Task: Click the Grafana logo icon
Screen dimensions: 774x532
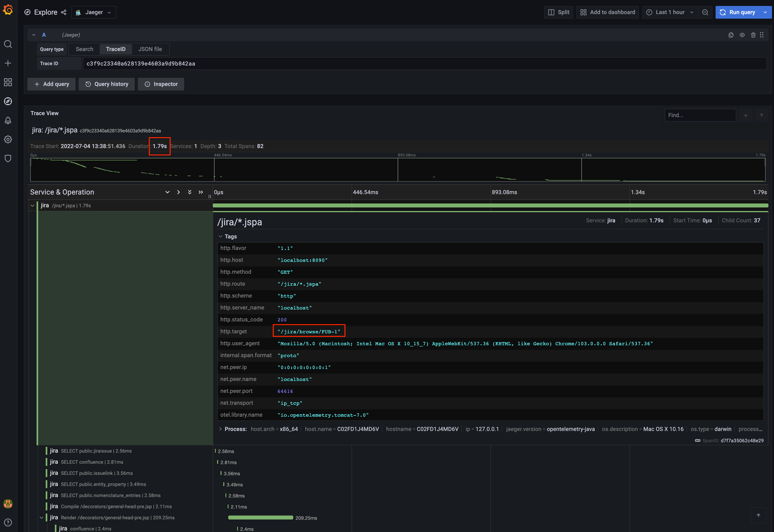Action: 8,10
